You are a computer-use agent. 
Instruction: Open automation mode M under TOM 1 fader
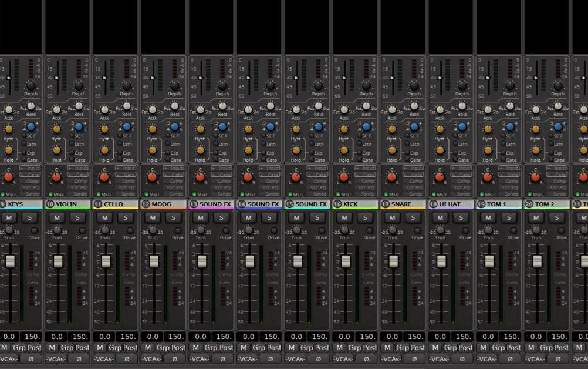tap(483, 348)
